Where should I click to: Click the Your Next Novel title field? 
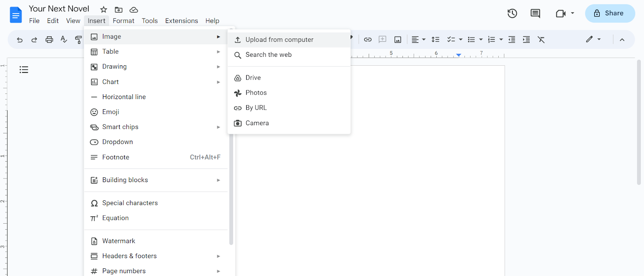[59, 9]
